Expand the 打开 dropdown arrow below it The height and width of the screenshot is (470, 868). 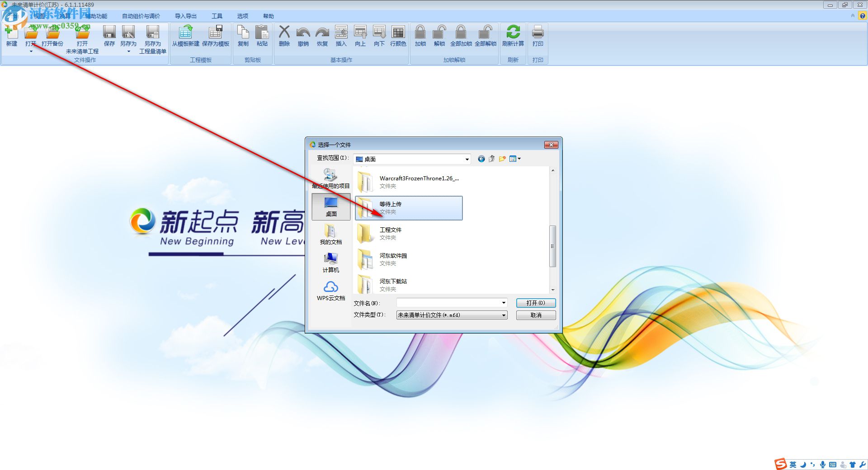click(x=31, y=52)
